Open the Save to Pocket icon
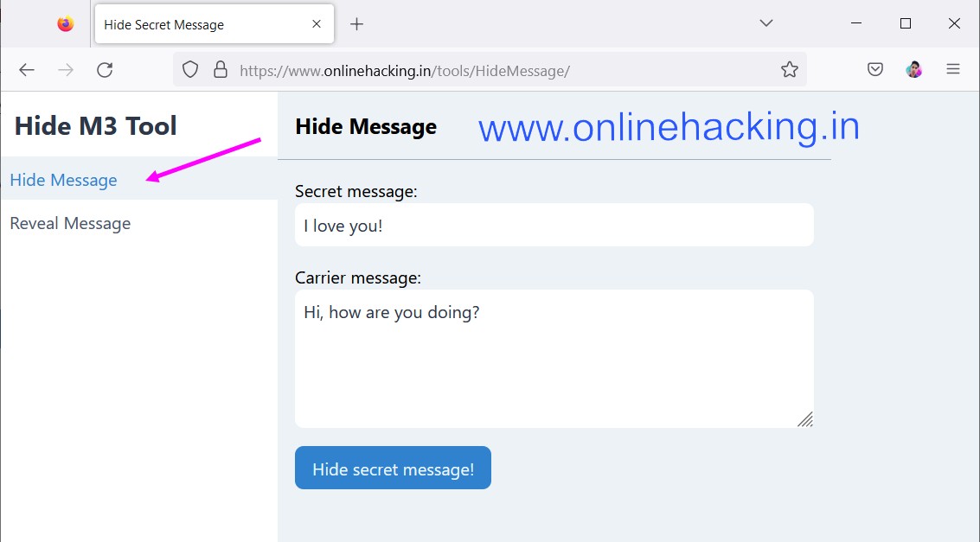Screen dimensions: 980x542 [875, 69]
